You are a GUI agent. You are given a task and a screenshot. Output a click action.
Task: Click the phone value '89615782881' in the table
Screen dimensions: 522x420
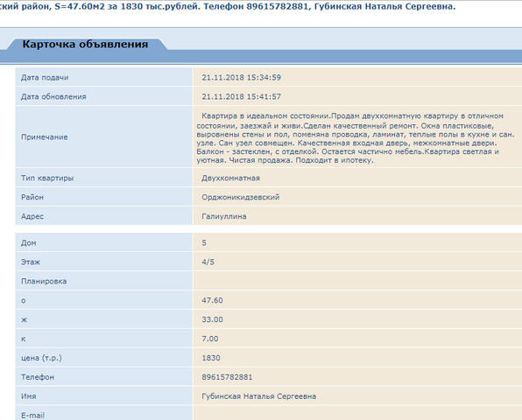point(227,377)
